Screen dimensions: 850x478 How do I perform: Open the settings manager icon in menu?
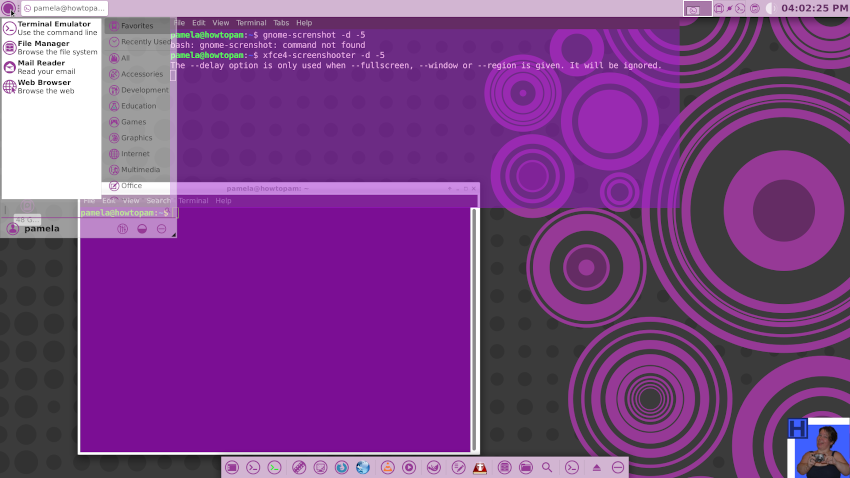[123, 229]
